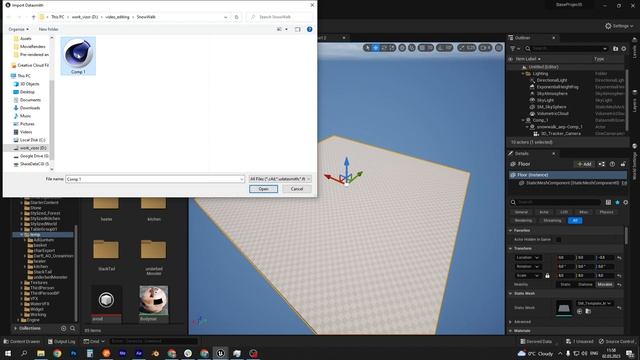Open the file type filter dropdown
Image resolution: width=640 pixels, height=360 pixels.
coord(280,179)
